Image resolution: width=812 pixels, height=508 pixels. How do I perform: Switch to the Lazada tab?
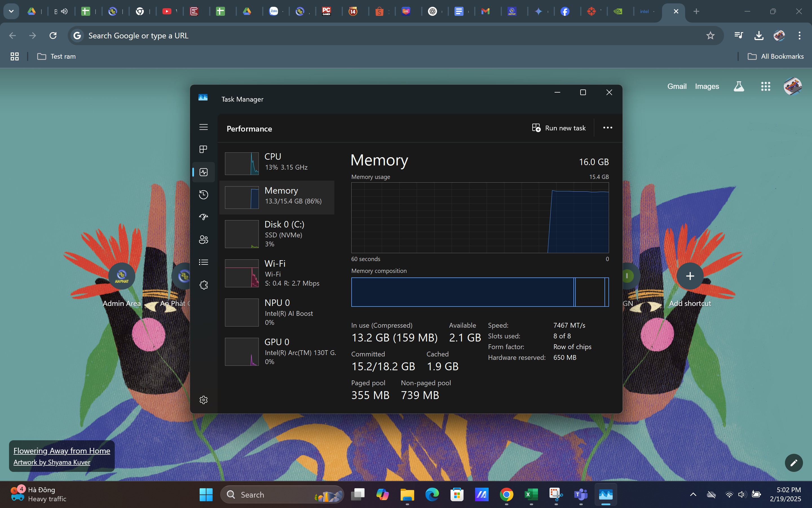pyautogui.click(x=406, y=11)
